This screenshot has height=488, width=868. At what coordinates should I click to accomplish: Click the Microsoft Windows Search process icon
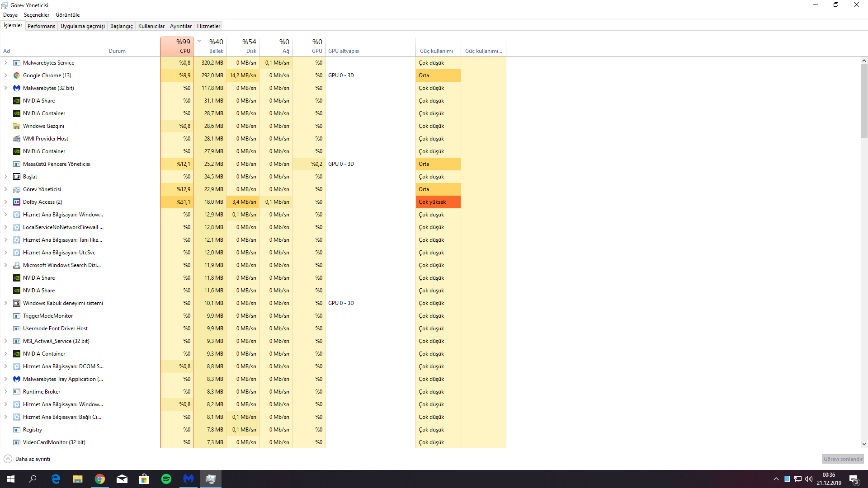[x=17, y=265]
